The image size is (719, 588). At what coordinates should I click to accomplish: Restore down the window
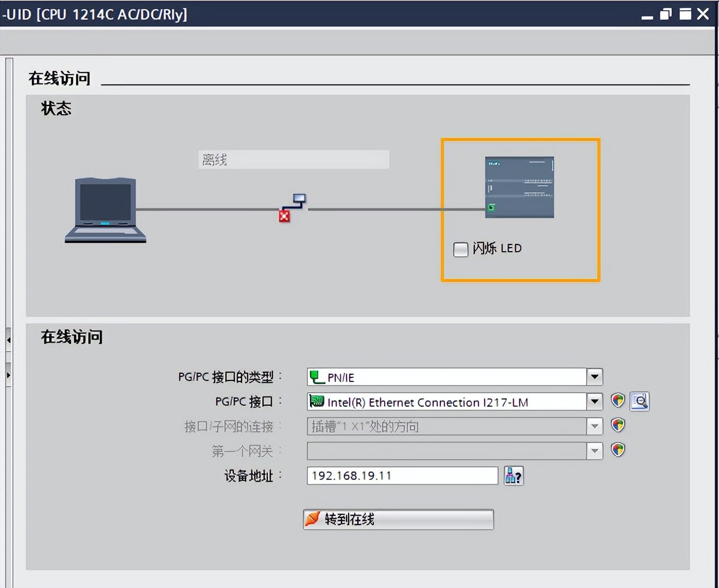pos(666,14)
